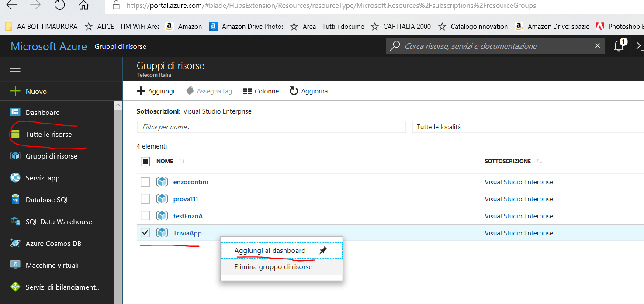Select Aggiungi al dashboard from context menu
The height and width of the screenshot is (304, 644).
click(x=270, y=250)
